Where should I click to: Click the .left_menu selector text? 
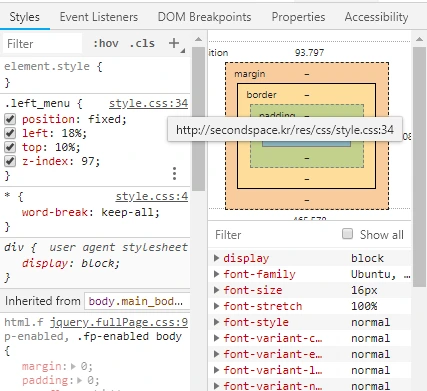[37, 103]
